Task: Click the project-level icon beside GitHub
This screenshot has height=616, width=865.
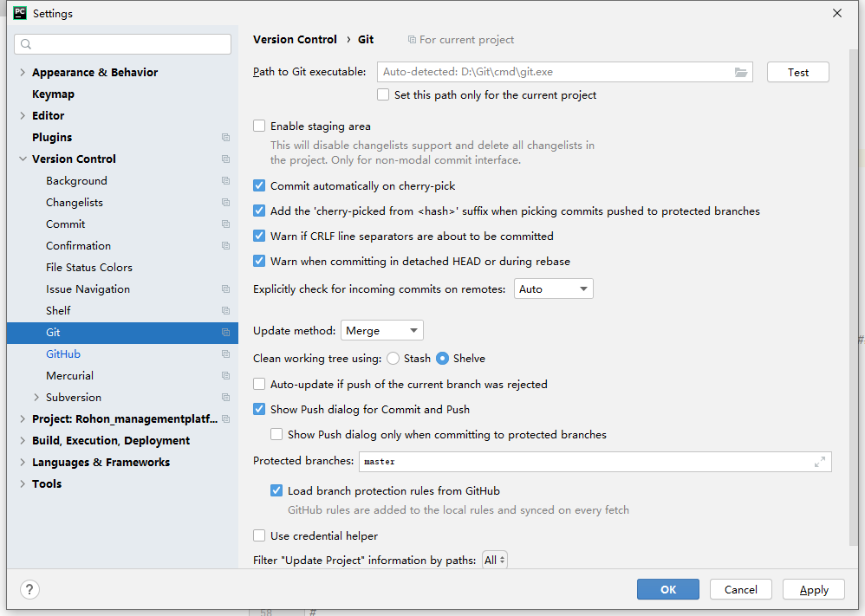Action: 225,354
